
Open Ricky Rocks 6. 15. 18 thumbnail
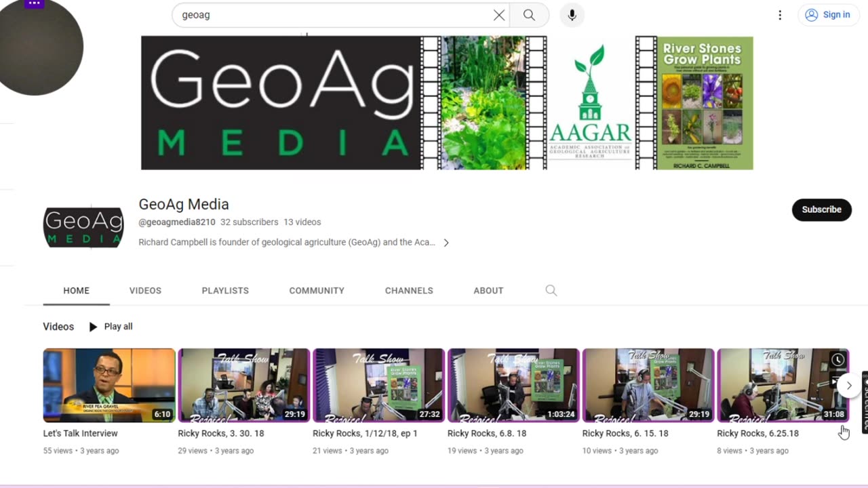tap(648, 385)
